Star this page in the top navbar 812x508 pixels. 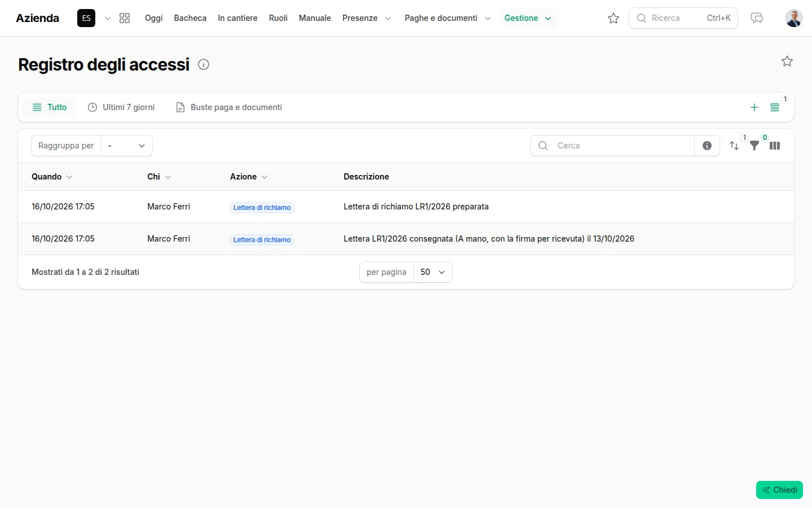point(614,18)
